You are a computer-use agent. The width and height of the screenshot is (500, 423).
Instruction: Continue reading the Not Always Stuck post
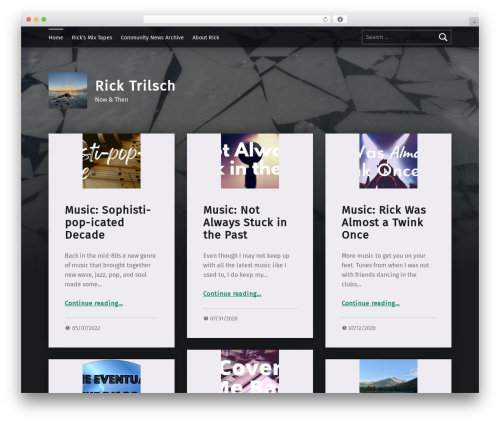[232, 293]
